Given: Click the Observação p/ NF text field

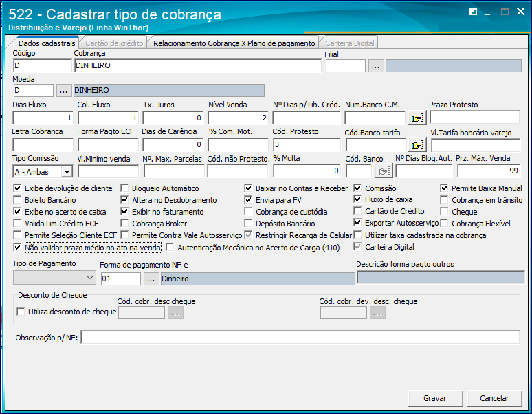Looking at the screenshot, I should (x=300, y=337).
